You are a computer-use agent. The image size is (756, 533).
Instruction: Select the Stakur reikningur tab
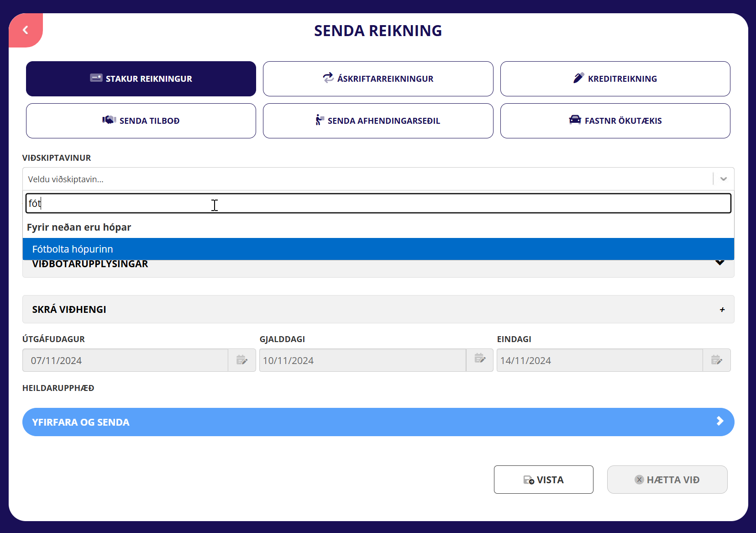pyautogui.click(x=141, y=79)
